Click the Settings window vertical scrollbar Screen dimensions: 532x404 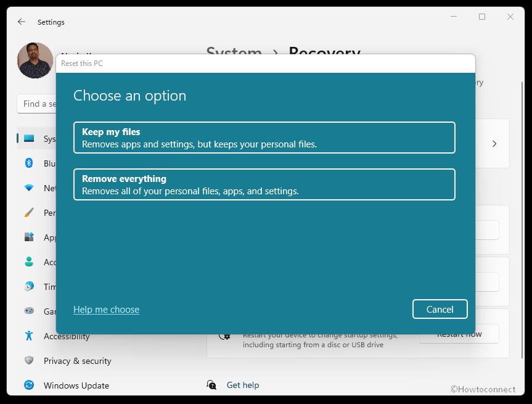[522, 220]
